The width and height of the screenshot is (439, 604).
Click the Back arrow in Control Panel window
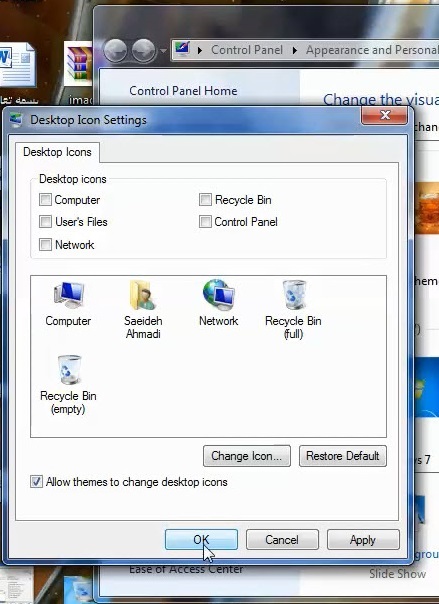115,50
